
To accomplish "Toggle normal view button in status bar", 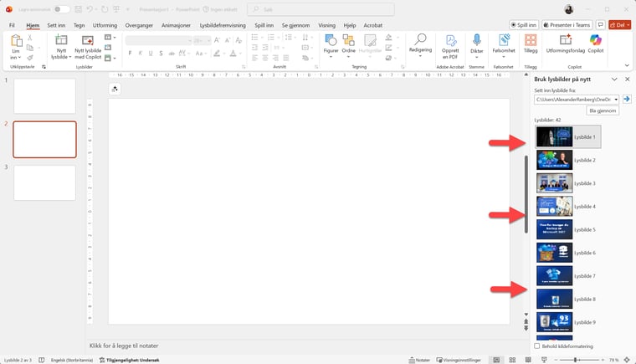I will [x=496, y=360].
